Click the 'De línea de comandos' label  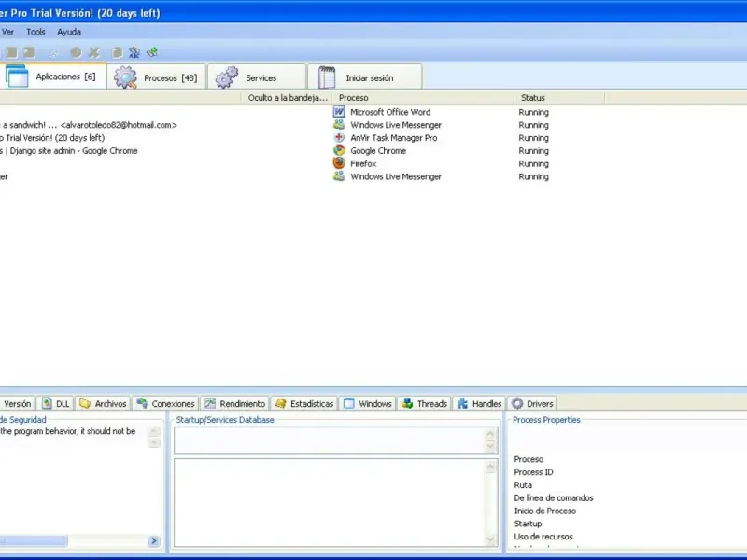554,497
